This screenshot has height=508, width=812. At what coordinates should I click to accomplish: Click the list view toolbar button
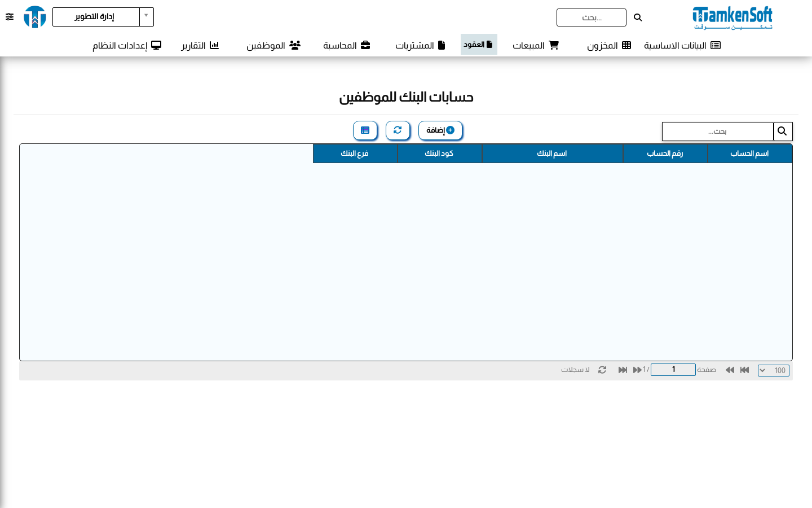365,130
